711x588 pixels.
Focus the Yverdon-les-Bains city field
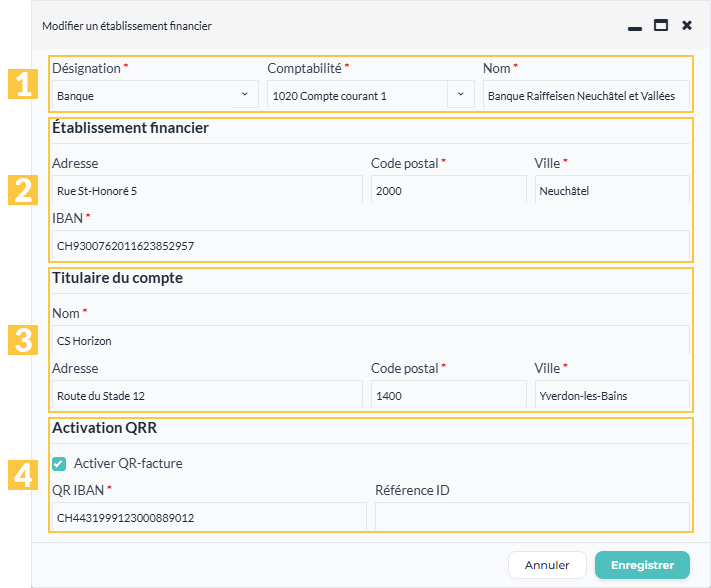[612, 394]
